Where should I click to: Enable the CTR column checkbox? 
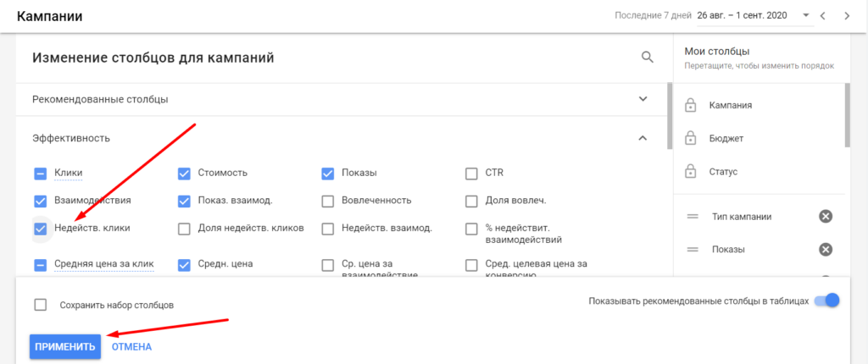coord(471,174)
